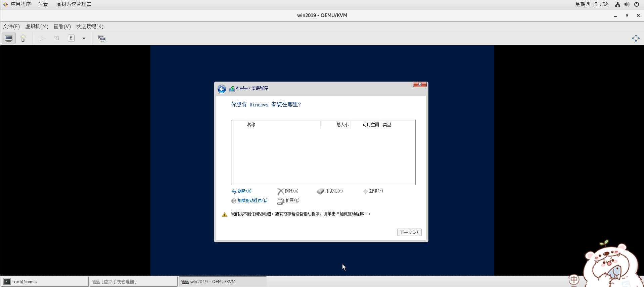This screenshot has width=644, height=287.
Task: Click 新建(E) new partition option
Action: point(376,191)
